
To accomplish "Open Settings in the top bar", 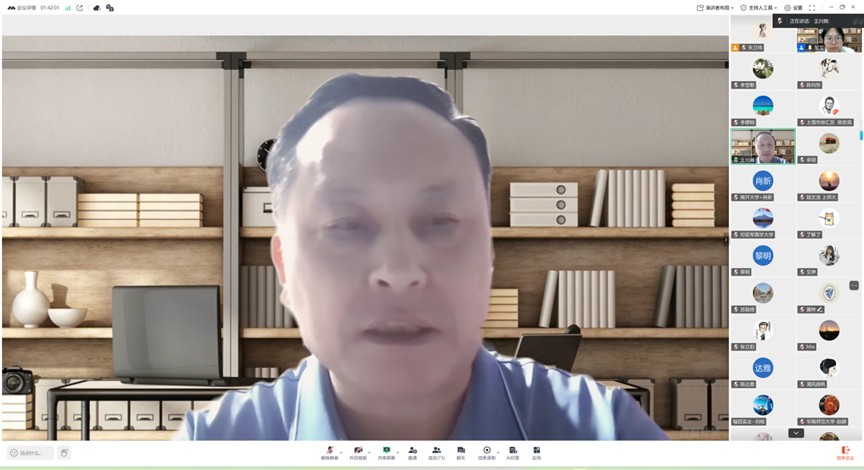I will tap(794, 7).
